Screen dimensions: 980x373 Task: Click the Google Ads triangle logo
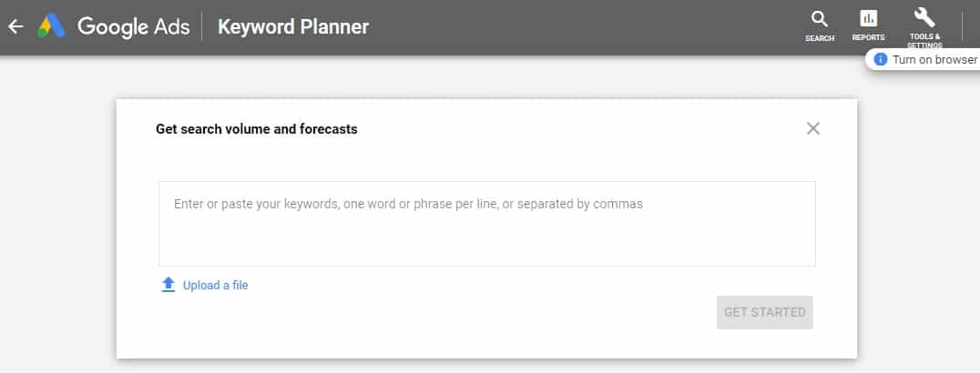click(51, 27)
